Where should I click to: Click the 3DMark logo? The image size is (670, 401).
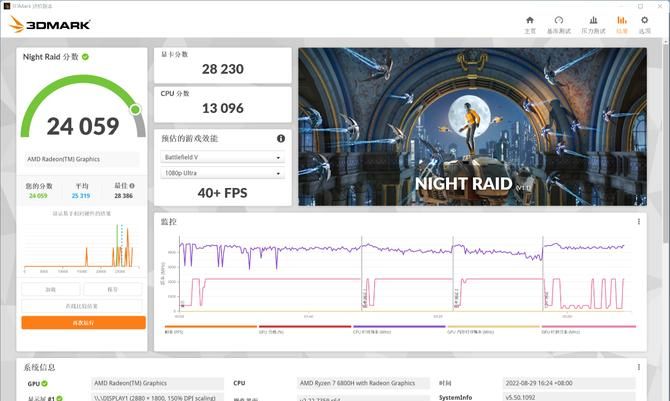click(x=50, y=24)
